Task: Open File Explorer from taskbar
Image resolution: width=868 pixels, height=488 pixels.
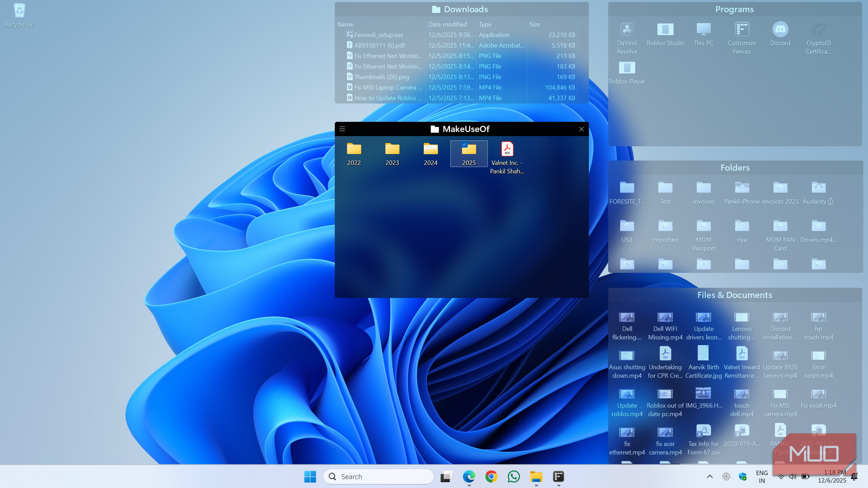Action: [536, 476]
